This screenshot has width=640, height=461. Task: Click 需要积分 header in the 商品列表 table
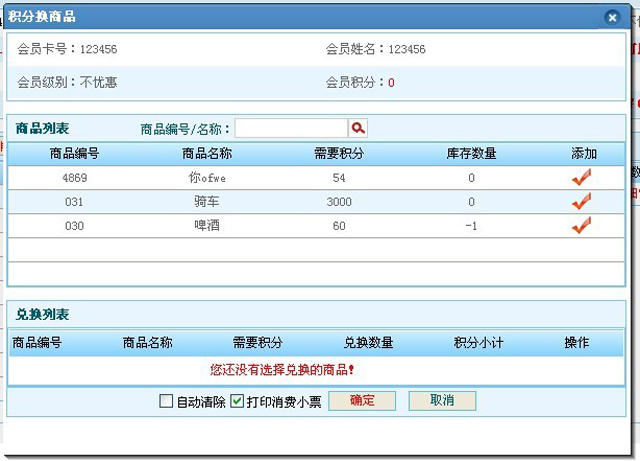[339, 153]
